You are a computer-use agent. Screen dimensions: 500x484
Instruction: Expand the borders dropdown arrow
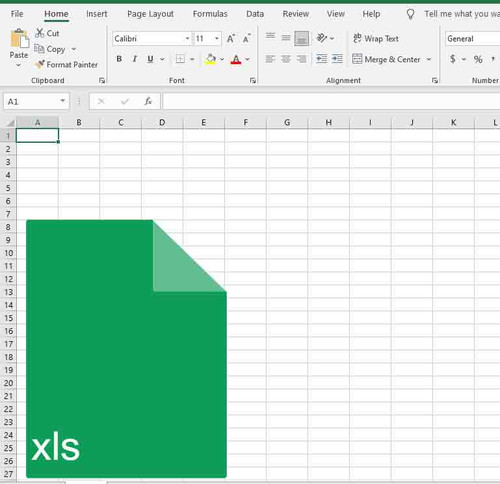[x=192, y=59]
